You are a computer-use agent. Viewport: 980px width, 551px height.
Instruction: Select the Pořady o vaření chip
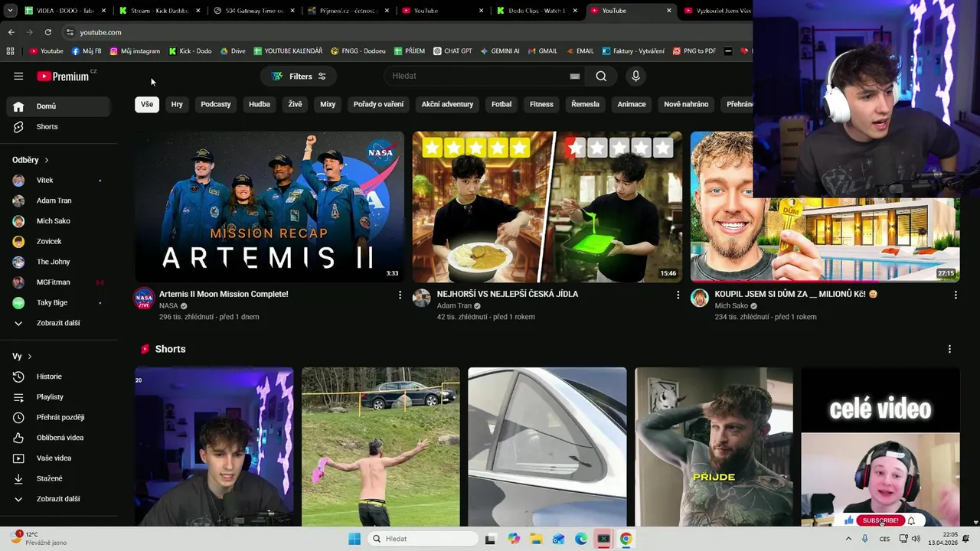pos(378,104)
